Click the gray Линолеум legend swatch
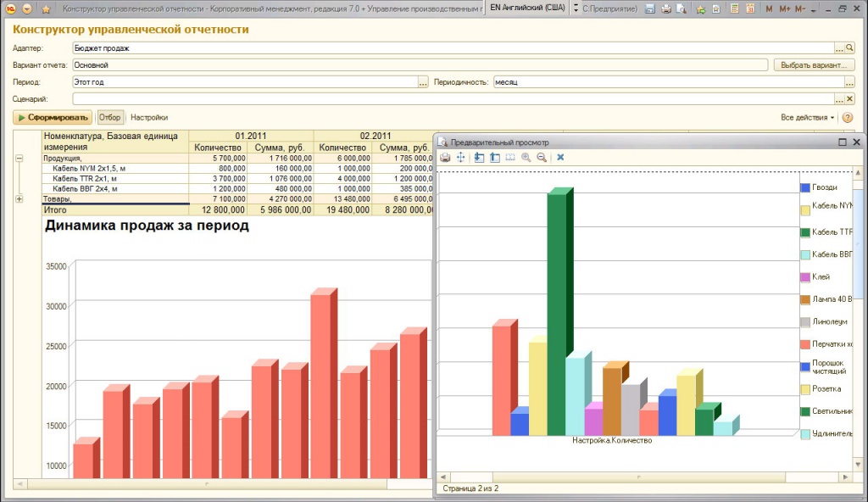Image resolution: width=868 pixels, height=502 pixels. [805, 322]
